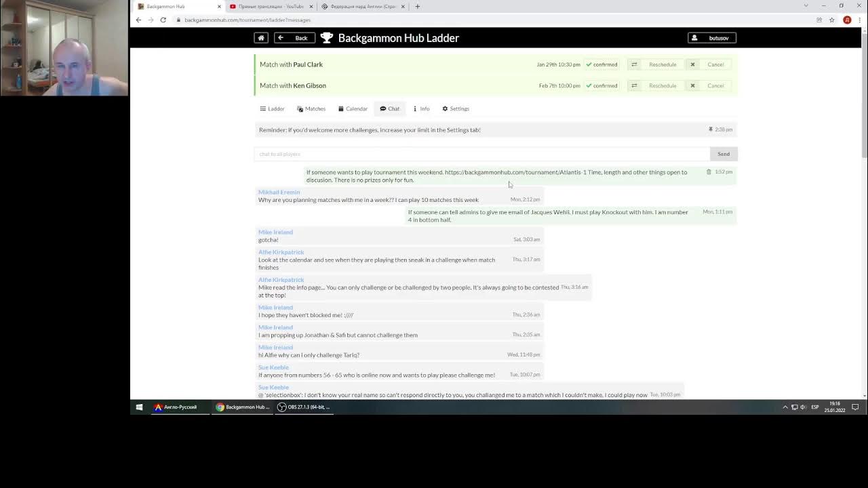
Task: Click Alfie Kirkpatrick's name above 'Look at the calendar'
Action: click(x=281, y=252)
